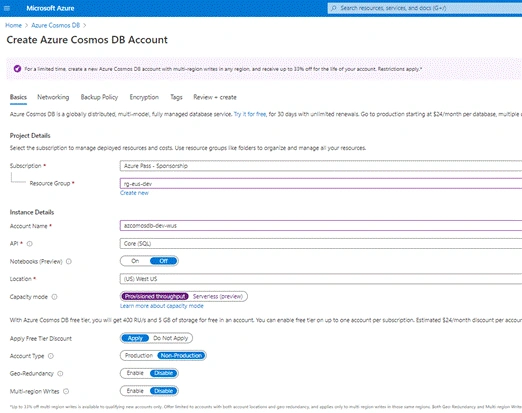Set Account Type to Production
Image resolution: width=522 pixels, height=413 pixels.
pos(139,356)
